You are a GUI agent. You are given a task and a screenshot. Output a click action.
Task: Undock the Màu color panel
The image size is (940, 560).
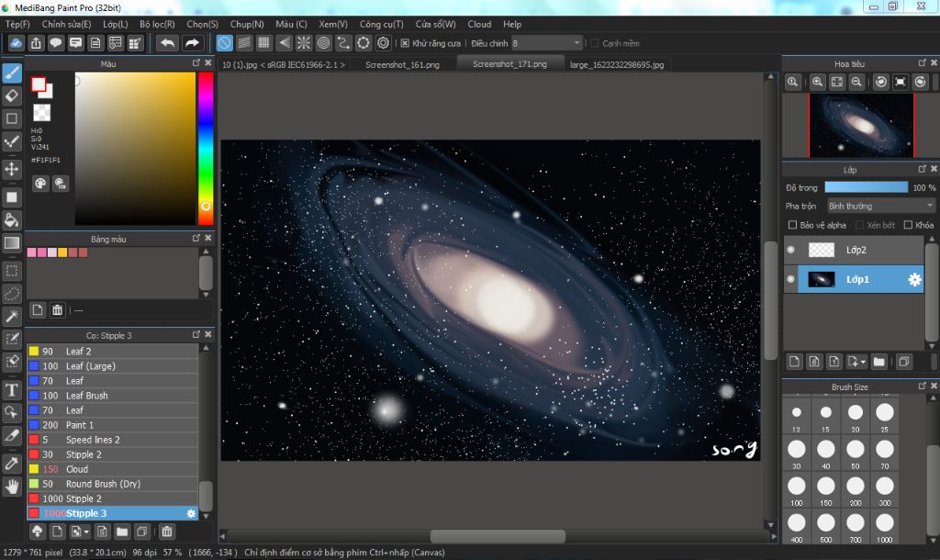[196, 63]
